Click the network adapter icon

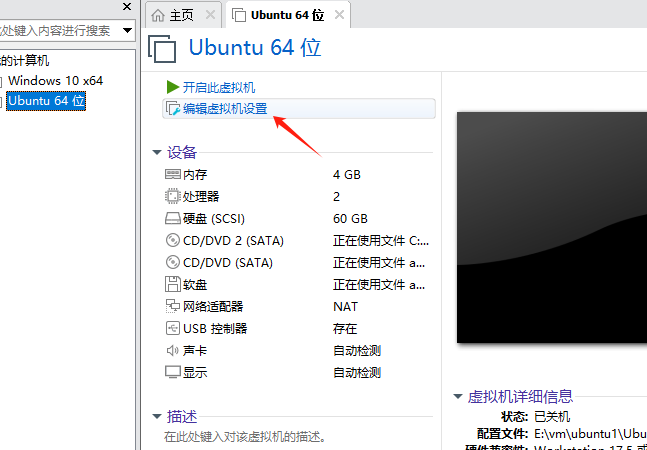[172, 306]
